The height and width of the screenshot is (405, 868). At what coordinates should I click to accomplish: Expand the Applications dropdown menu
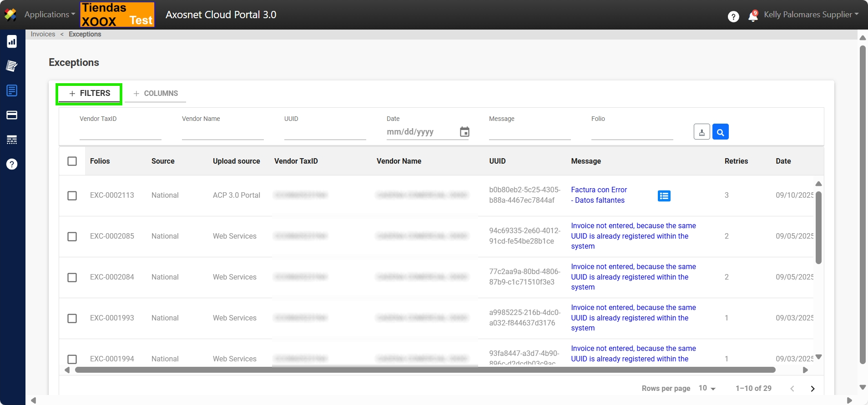[50, 15]
